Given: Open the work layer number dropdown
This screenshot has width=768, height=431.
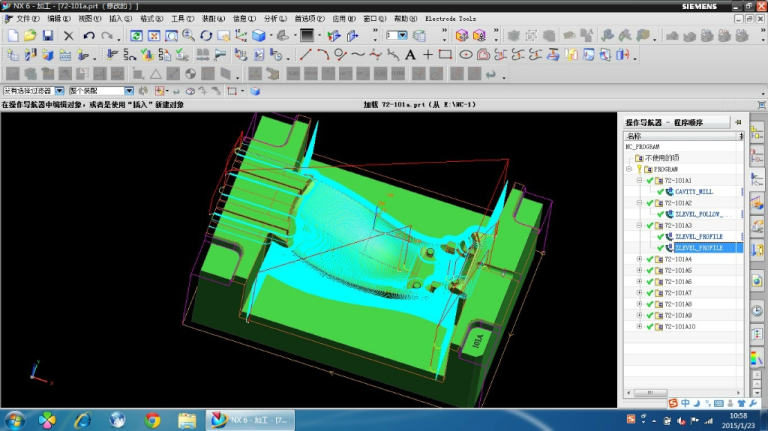Looking at the screenshot, I should pos(402,36).
